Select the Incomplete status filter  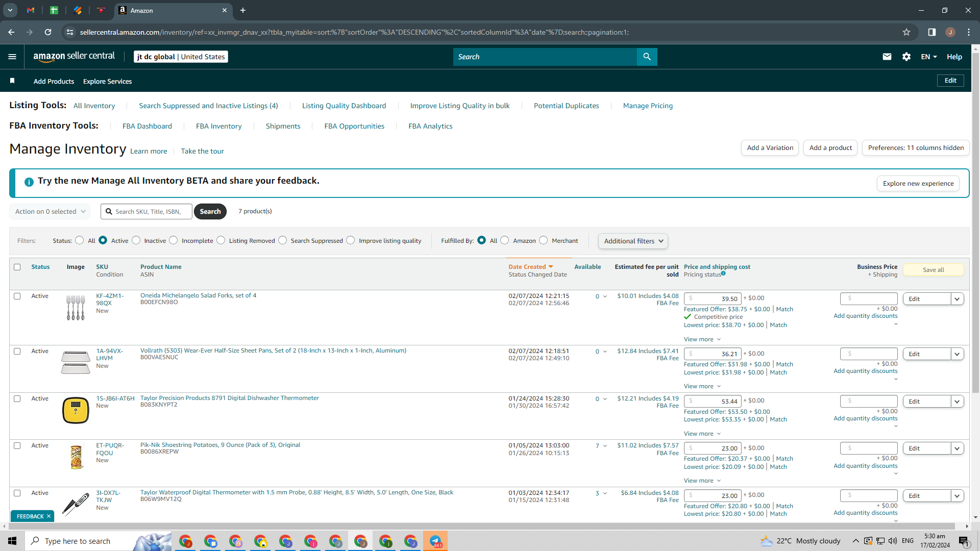(x=174, y=240)
